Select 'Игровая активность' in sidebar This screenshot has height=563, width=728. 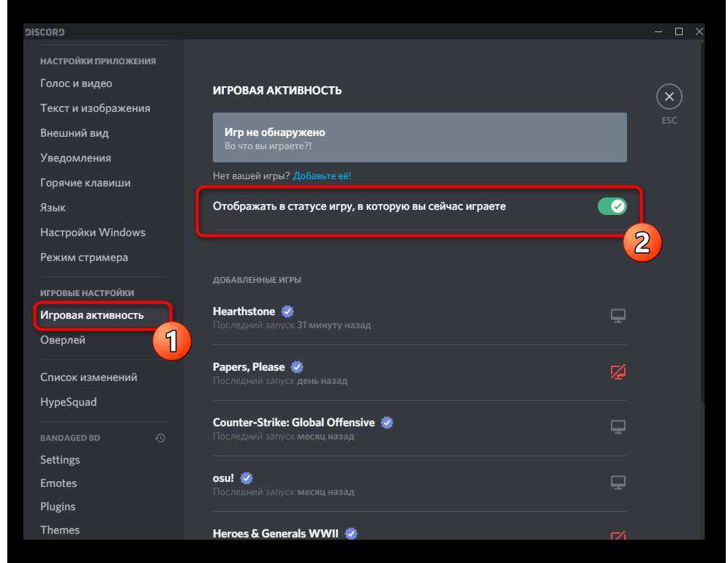pyautogui.click(x=92, y=315)
